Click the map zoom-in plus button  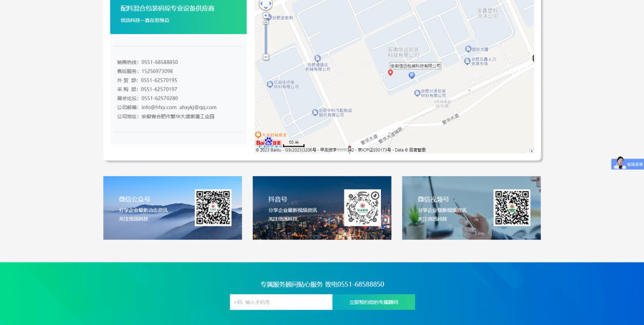(266, 16)
